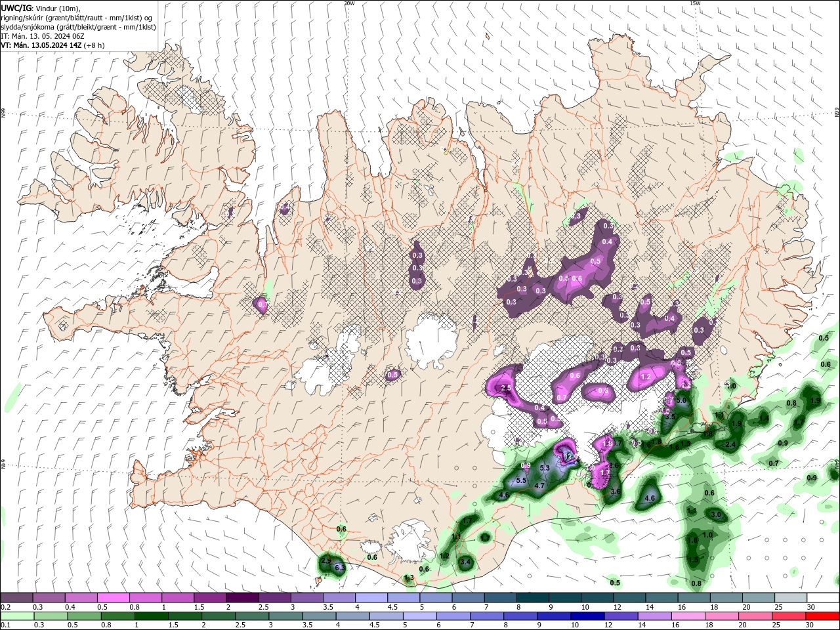
Task: Pick the bright red final rain legend swatch
Action: (822, 616)
